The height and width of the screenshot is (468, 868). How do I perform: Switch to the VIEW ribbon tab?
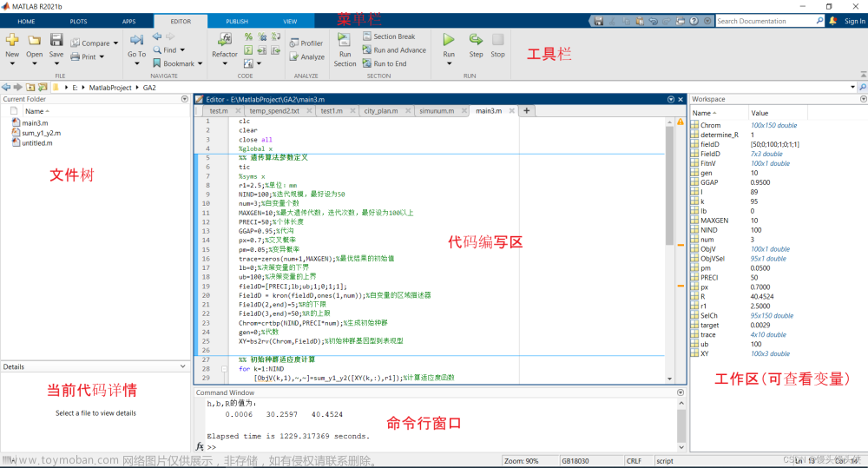click(290, 22)
